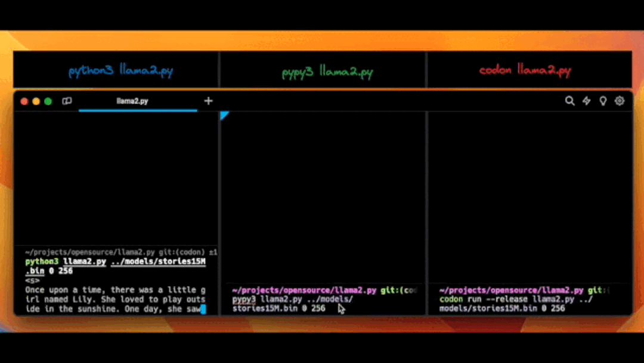Click the pypy3 llama2.py title label

click(x=327, y=72)
